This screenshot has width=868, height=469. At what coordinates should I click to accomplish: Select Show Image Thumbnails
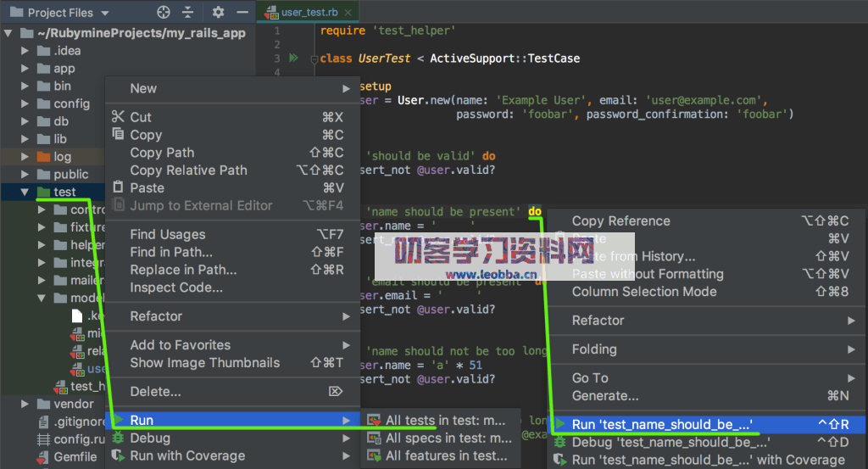[232, 363]
